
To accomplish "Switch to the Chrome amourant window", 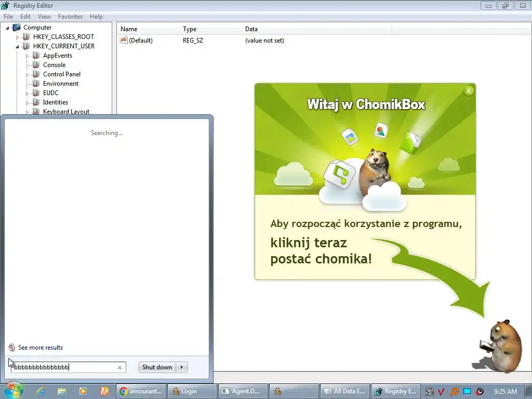I will tap(141, 391).
